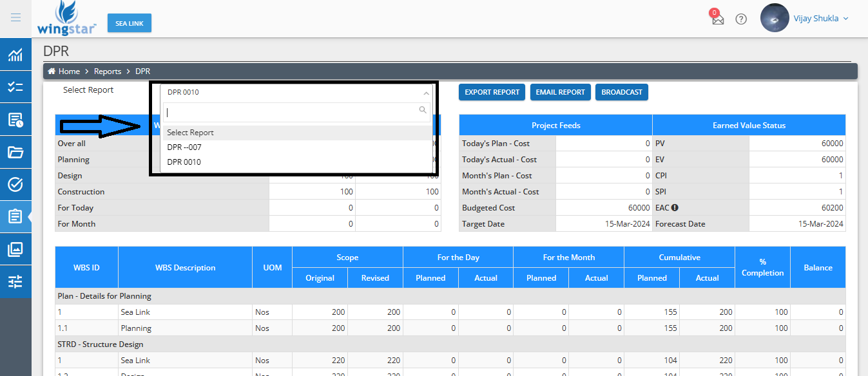Toggle the hamburger menu icon
The image size is (868, 376).
click(15, 18)
